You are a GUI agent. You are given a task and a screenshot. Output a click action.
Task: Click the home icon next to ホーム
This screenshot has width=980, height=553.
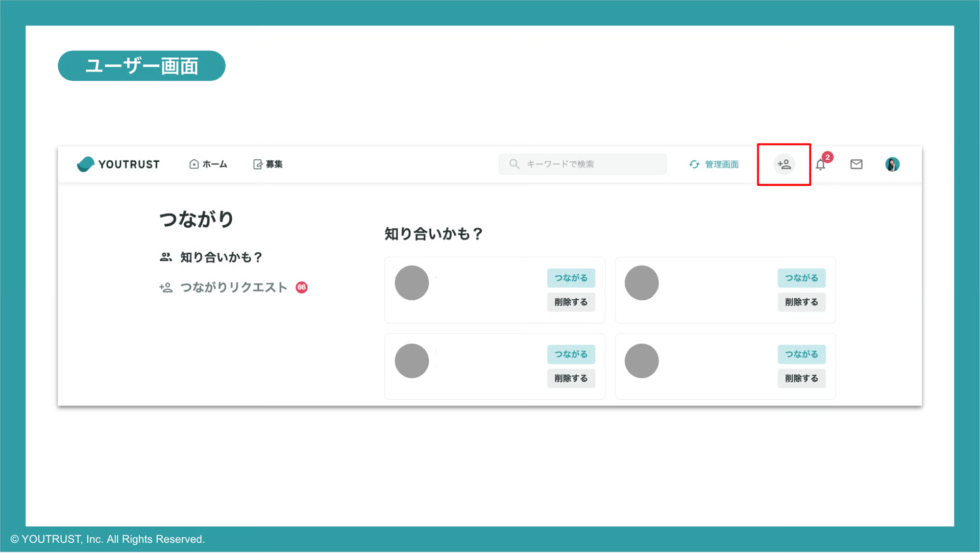click(x=193, y=164)
